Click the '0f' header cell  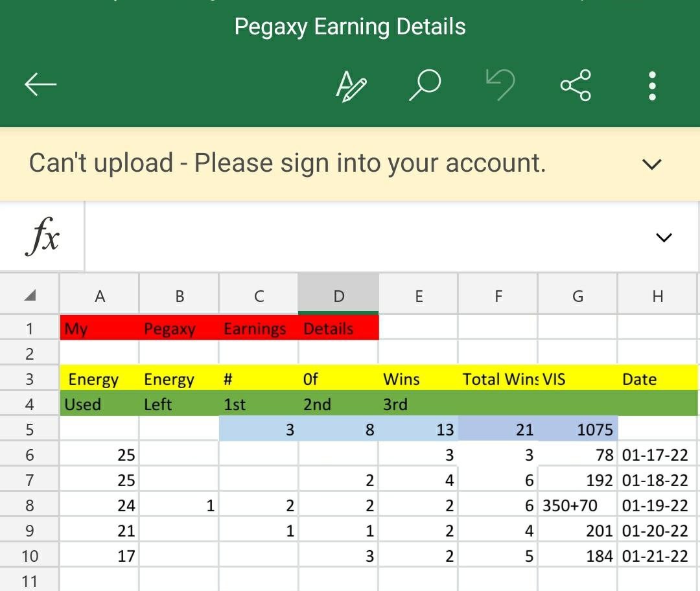[339, 378]
